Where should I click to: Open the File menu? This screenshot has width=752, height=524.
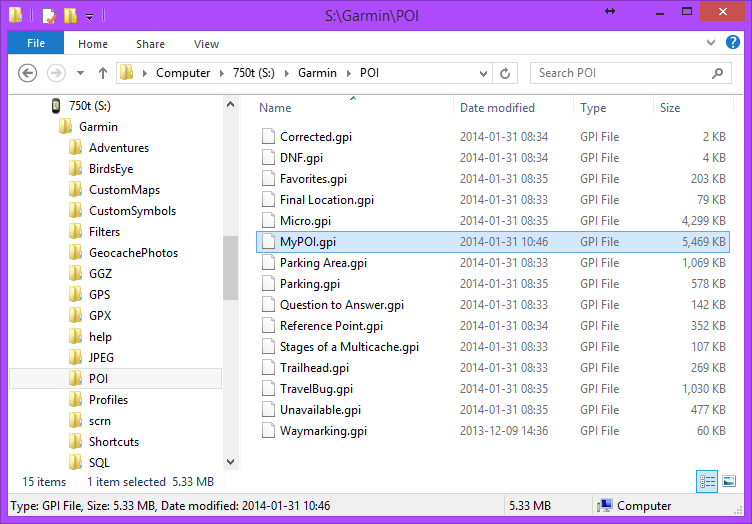(x=35, y=44)
